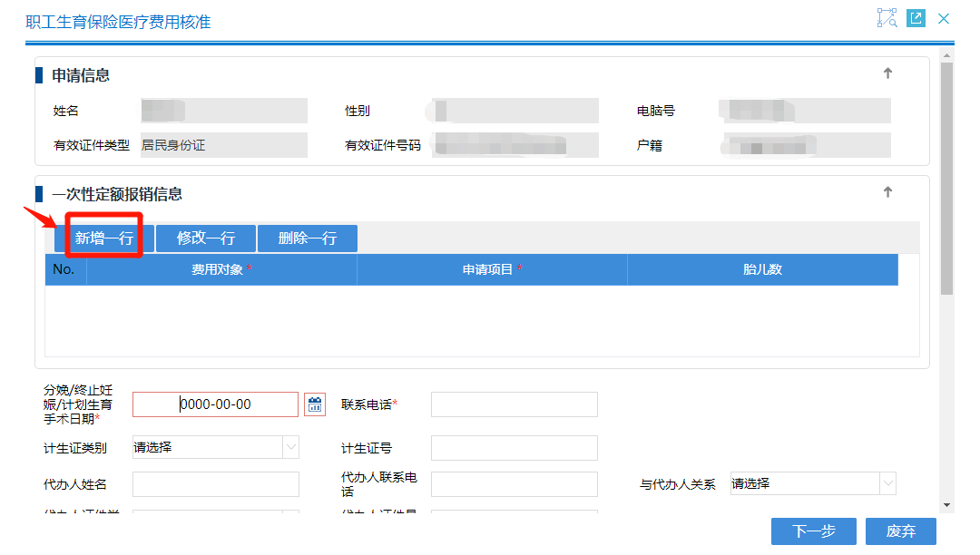Open the 计生证类别 dropdown
This screenshot has height=555, width=980.
[290, 447]
